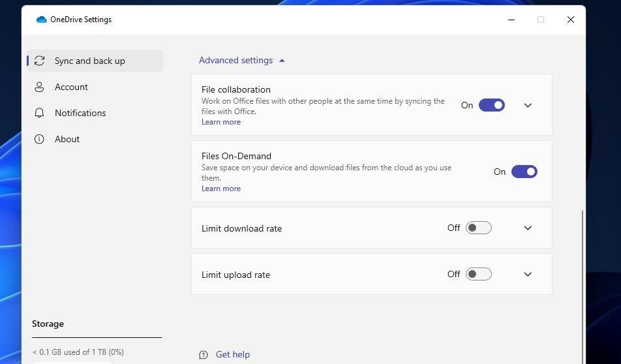
Task: Collapse the Advanced settings section
Action: (x=241, y=60)
